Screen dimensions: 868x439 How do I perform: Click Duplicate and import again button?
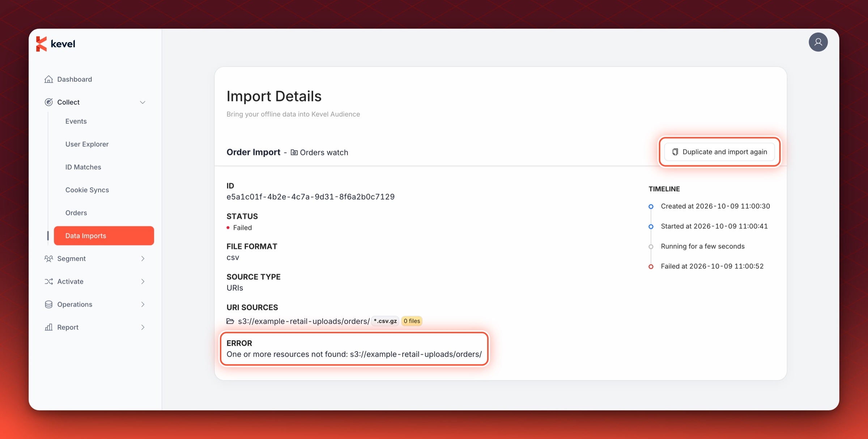[x=719, y=152]
